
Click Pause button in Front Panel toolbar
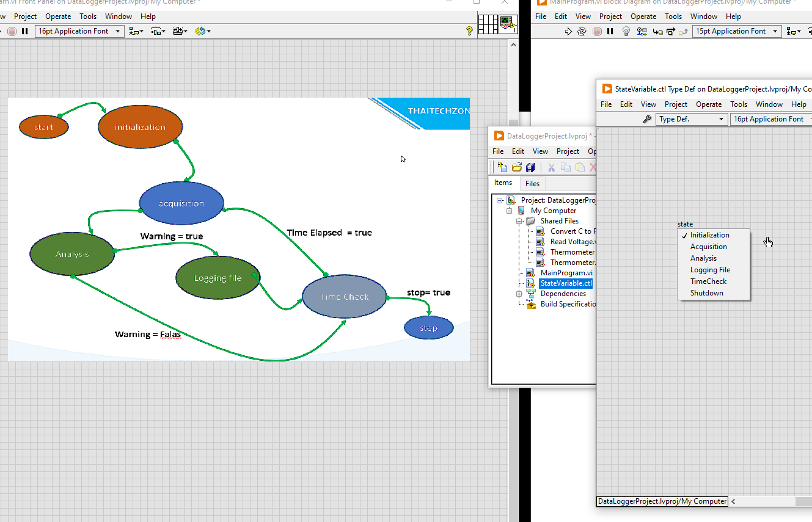[x=25, y=31]
